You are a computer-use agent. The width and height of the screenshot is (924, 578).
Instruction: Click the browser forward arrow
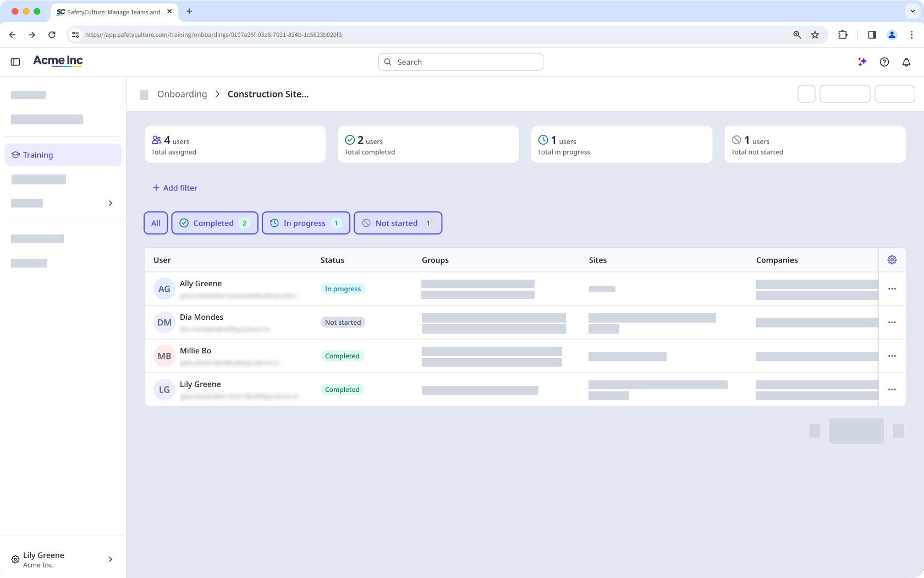[32, 35]
